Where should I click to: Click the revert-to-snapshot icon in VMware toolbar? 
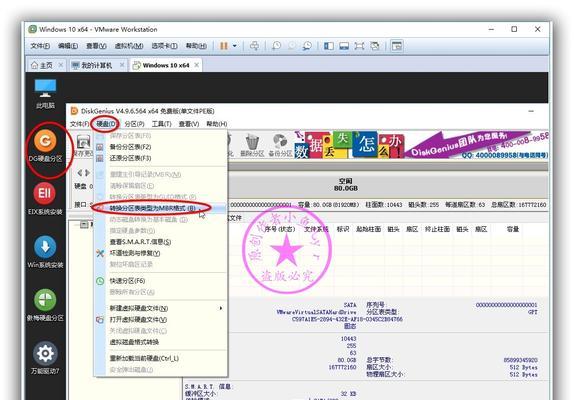tap(291, 46)
